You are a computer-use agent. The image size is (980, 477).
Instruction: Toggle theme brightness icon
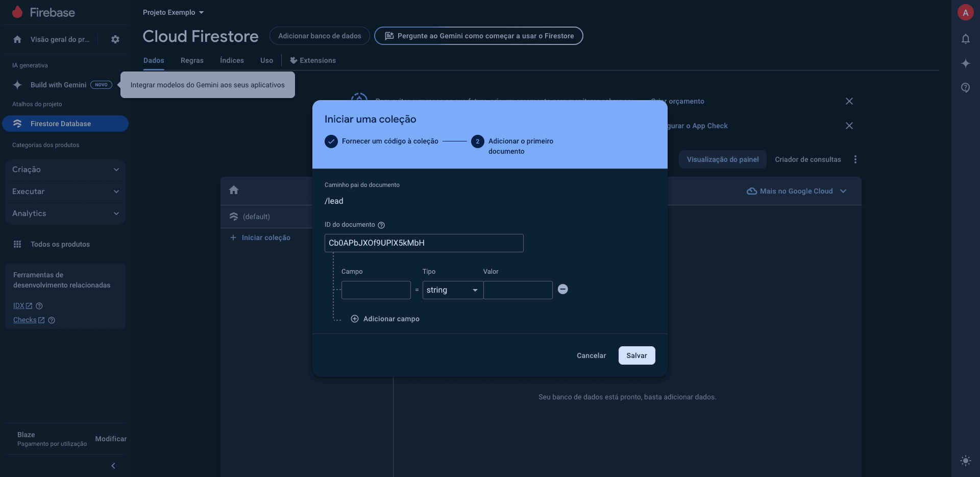(965, 460)
